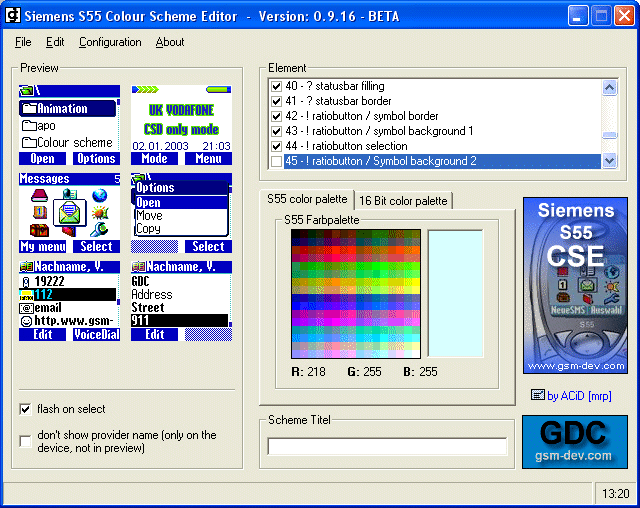The width and height of the screenshot is (640, 508).
Task: Open the by ACiD [mrp] link
Action: 579,396
